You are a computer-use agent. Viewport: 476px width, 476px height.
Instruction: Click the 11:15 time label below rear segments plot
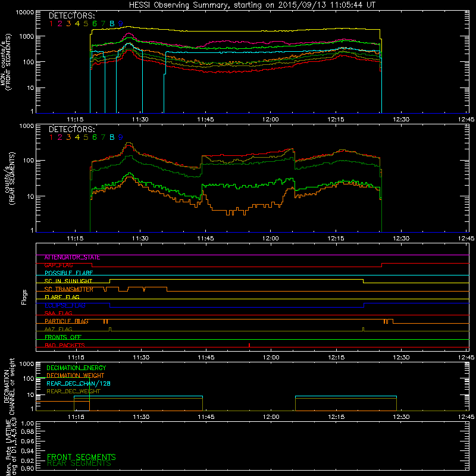75,239
